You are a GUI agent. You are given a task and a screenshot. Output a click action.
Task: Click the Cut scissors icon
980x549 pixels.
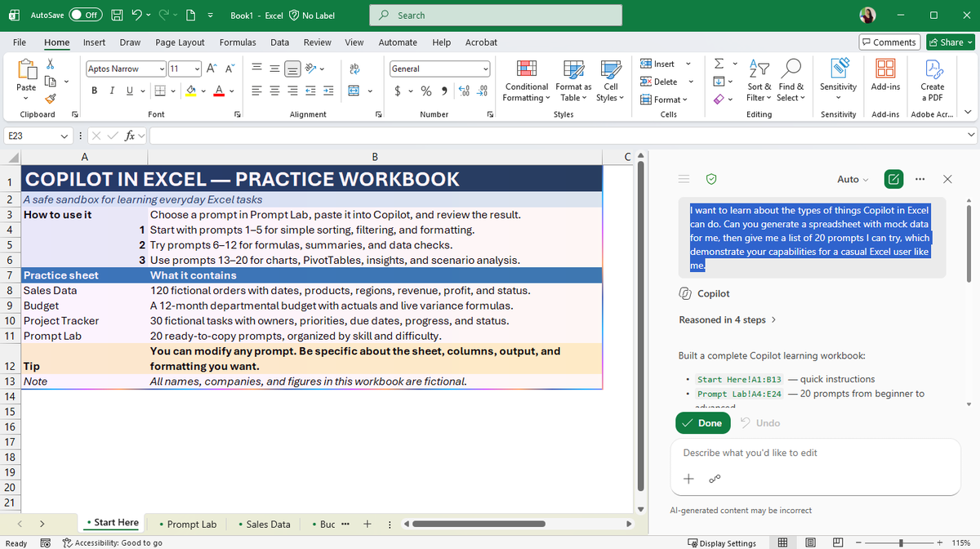tap(51, 64)
